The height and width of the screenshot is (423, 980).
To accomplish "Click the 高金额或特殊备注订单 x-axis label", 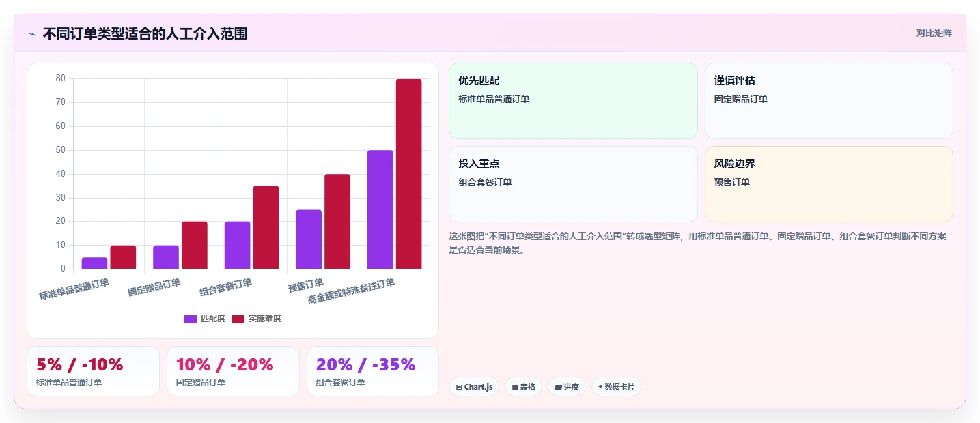I will coord(351,291).
